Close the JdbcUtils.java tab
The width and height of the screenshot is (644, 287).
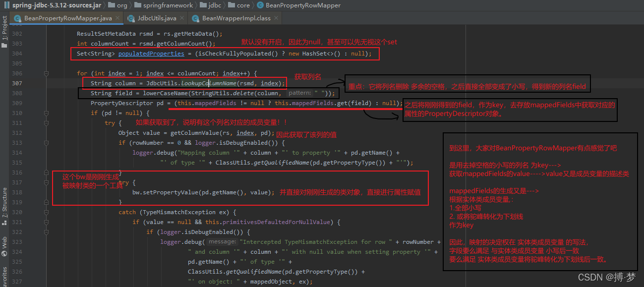click(x=182, y=18)
